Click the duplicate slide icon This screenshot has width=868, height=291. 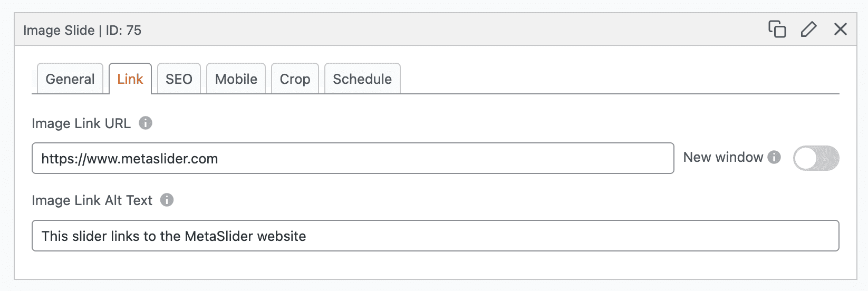point(777,29)
